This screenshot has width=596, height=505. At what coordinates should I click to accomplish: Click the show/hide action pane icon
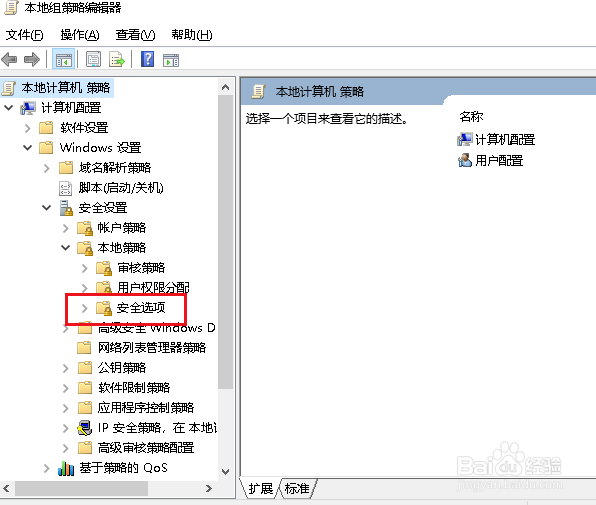point(171,60)
